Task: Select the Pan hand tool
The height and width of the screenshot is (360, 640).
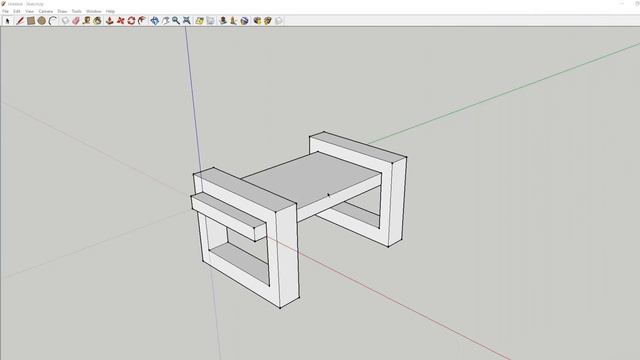Action: 165,20
